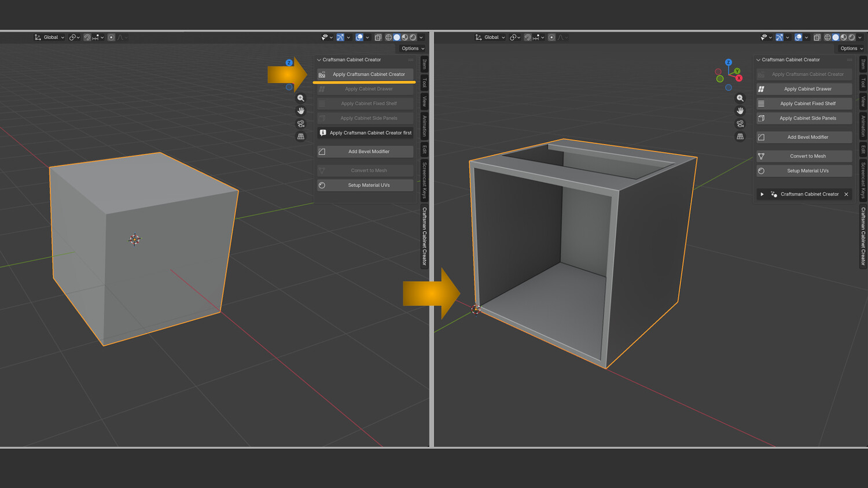Click the drawer icon beside Apply Cabinet Drawer
This screenshot has width=868, height=488.
coord(762,89)
